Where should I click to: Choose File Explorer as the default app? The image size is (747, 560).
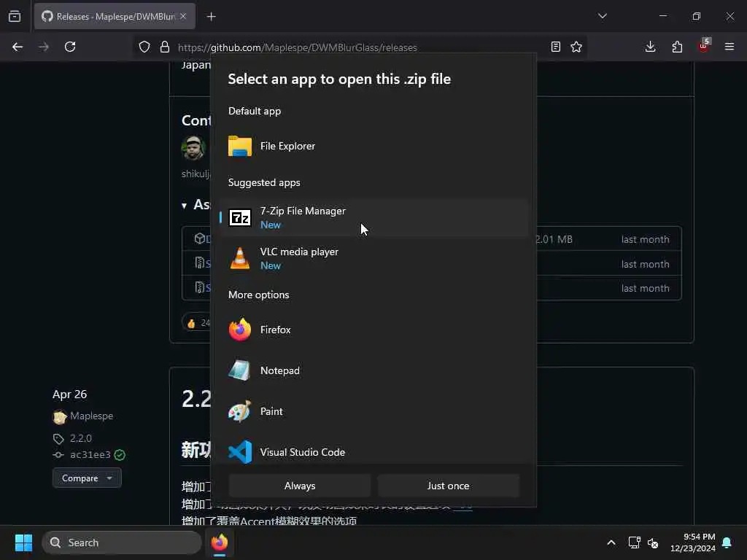pos(373,146)
